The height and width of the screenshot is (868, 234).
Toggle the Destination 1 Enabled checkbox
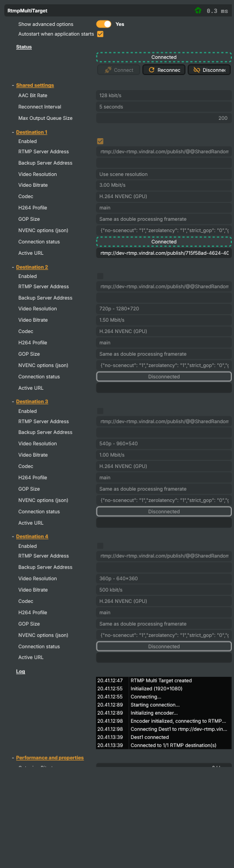(100, 141)
